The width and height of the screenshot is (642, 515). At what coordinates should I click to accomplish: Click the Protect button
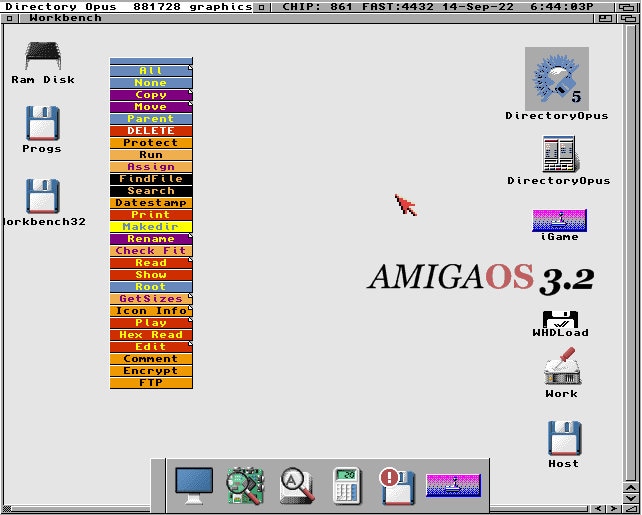point(151,142)
